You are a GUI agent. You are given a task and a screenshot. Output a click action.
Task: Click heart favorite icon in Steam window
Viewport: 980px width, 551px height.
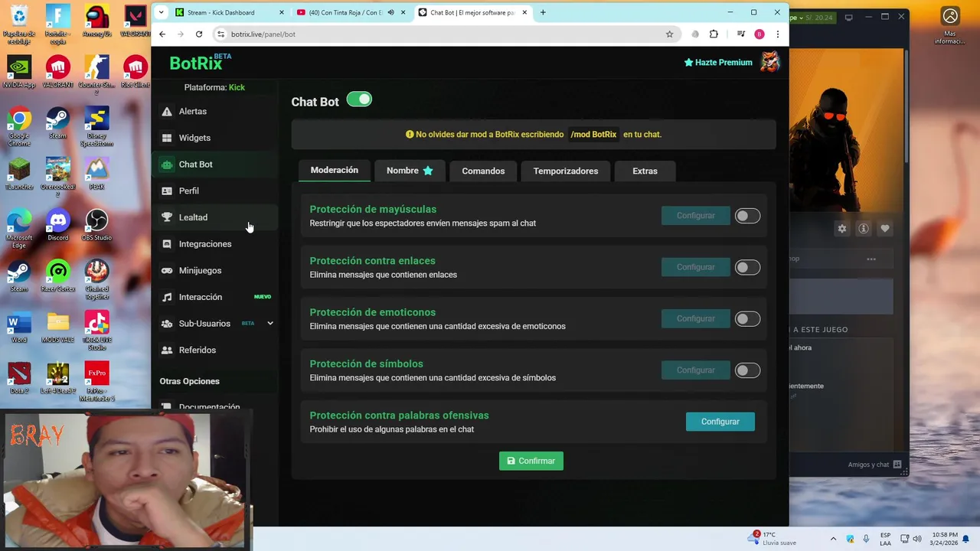tap(885, 229)
